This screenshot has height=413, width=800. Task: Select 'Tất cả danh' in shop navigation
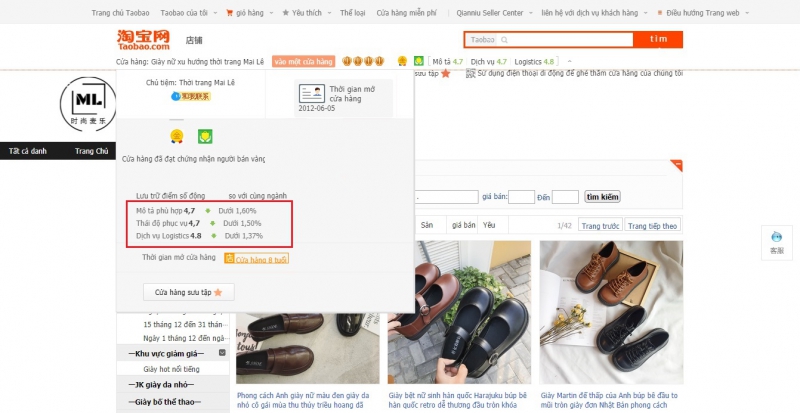click(x=28, y=151)
